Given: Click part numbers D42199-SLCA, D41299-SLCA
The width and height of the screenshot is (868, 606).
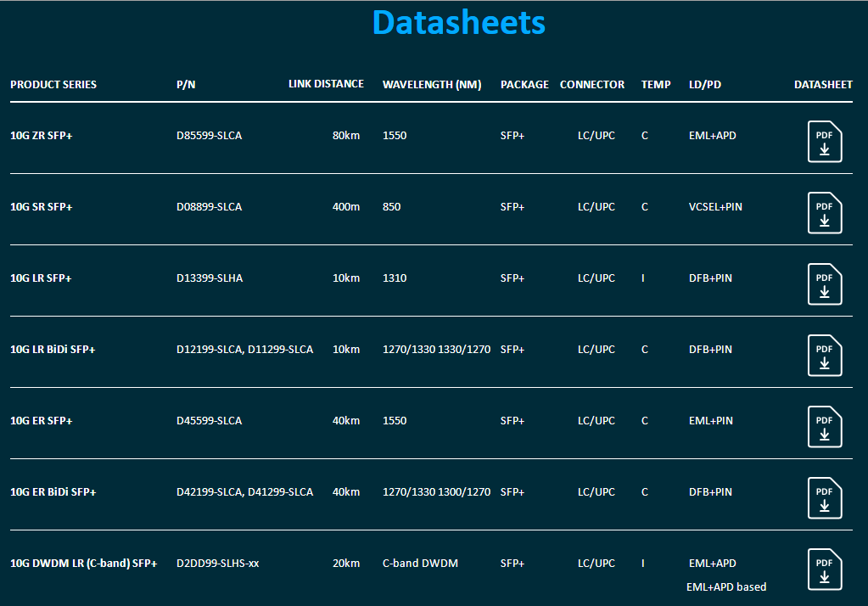Looking at the screenshot, I should (244, 492).
